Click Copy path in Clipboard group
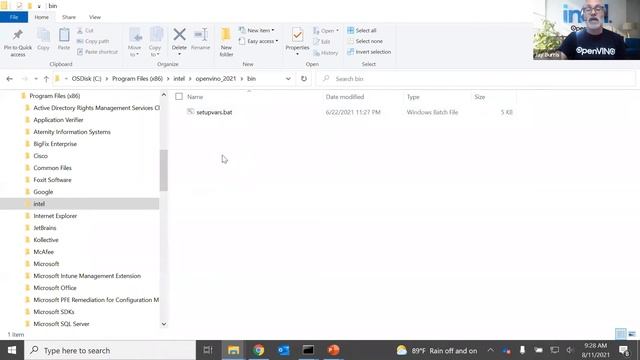This screenshot has width=640, height=360. (93, 41)
